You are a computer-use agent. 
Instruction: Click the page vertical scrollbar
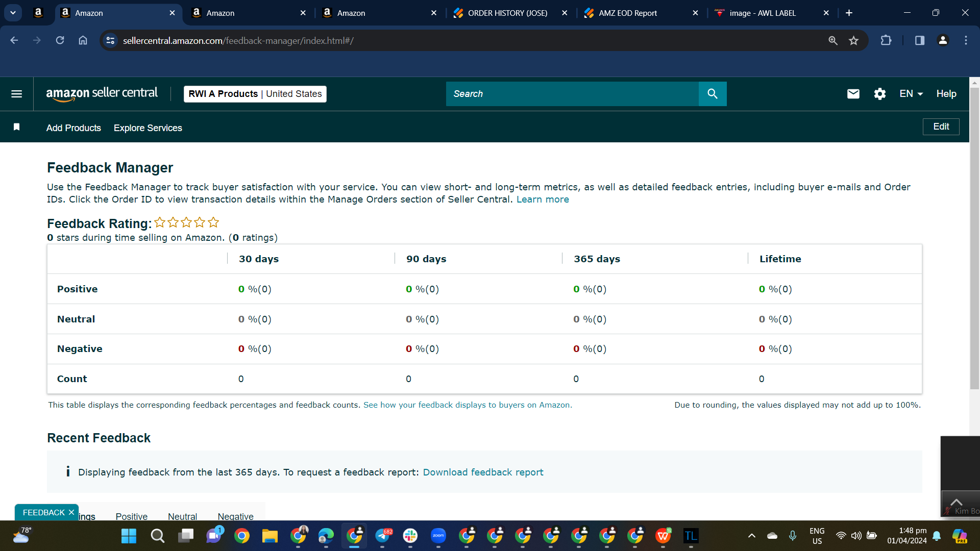point(975,239)
